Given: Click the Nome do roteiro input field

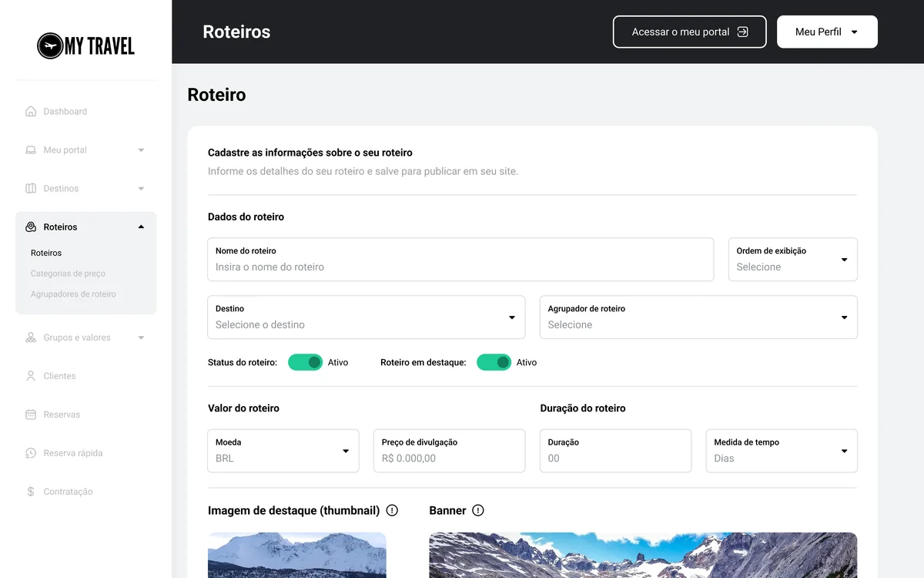Looking at the screenshot, I should pos(460,260).
